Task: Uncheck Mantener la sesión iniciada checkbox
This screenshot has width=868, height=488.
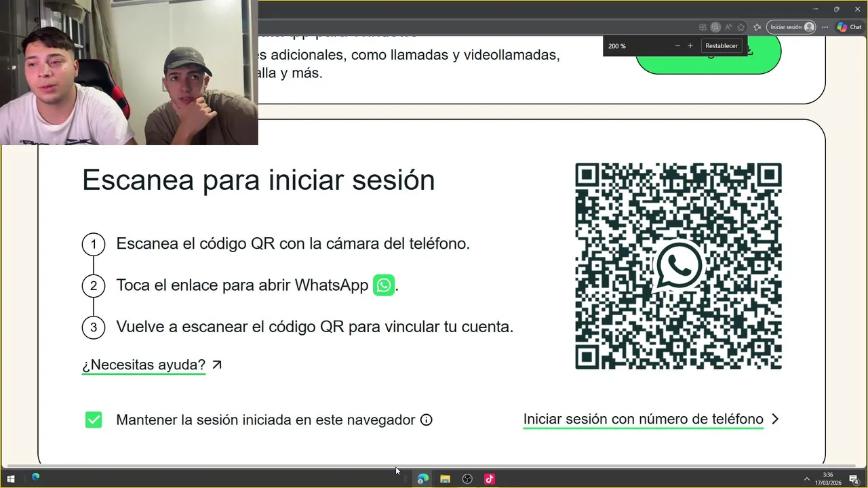Action: [x=94, y=420]
